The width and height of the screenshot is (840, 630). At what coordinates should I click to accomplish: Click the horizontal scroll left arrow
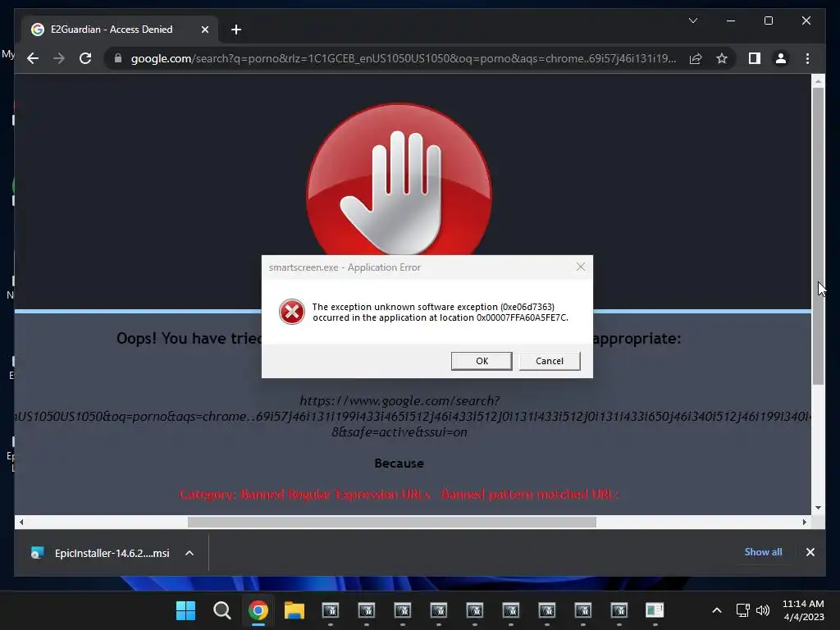coord(21,522)
